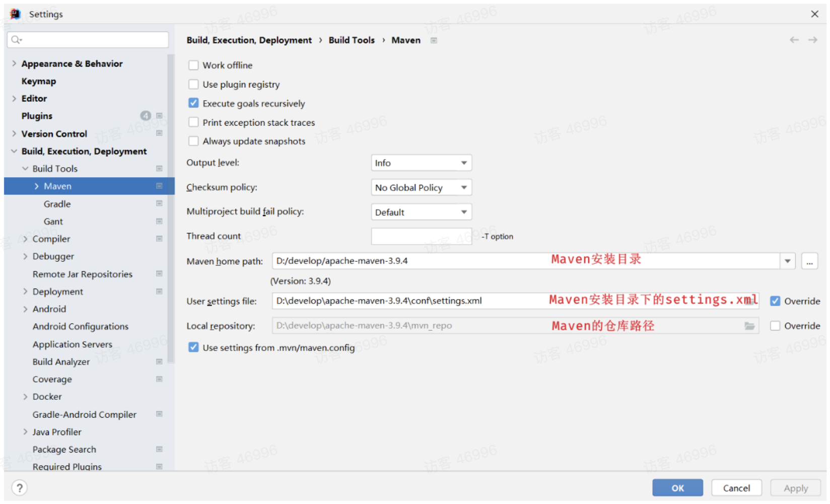Click the help question mark icon
Image resolution: width=830 pixels, height=504 pixels.
coord(19,488)
